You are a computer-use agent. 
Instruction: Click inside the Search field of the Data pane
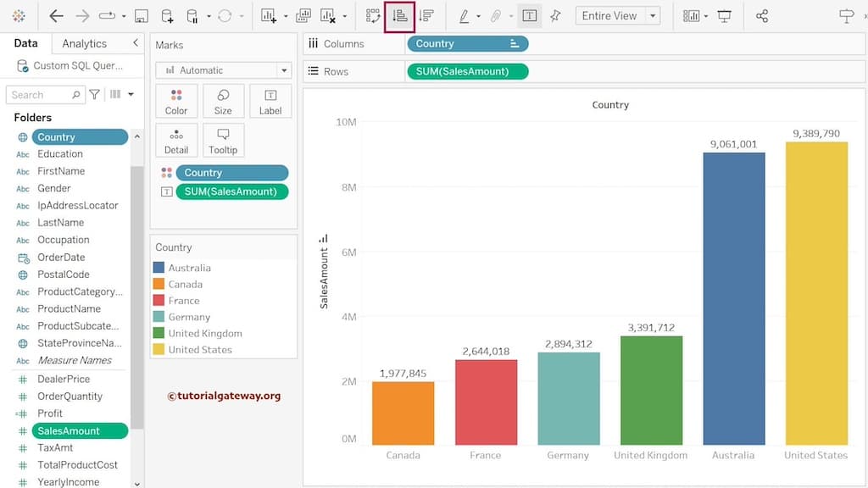[44, 94]
